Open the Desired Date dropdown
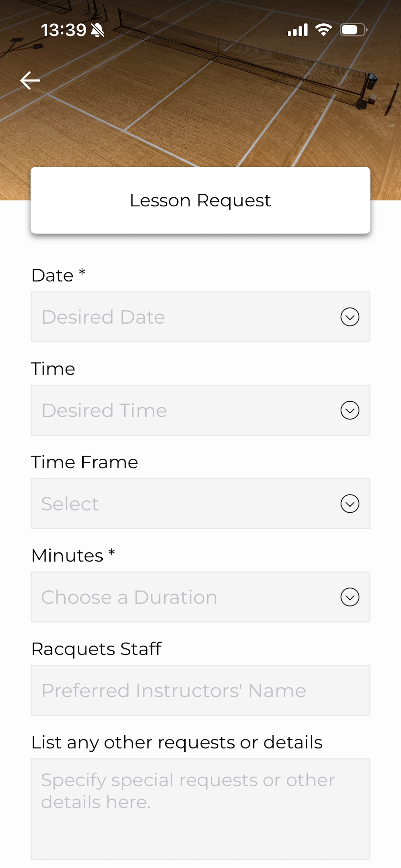Image resolution: width=401 pixels, height=868 pixels. point(200,317)
